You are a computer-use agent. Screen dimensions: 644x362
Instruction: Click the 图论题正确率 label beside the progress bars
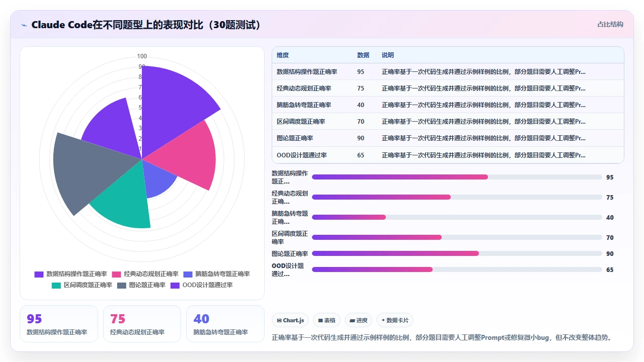(290, 253)
